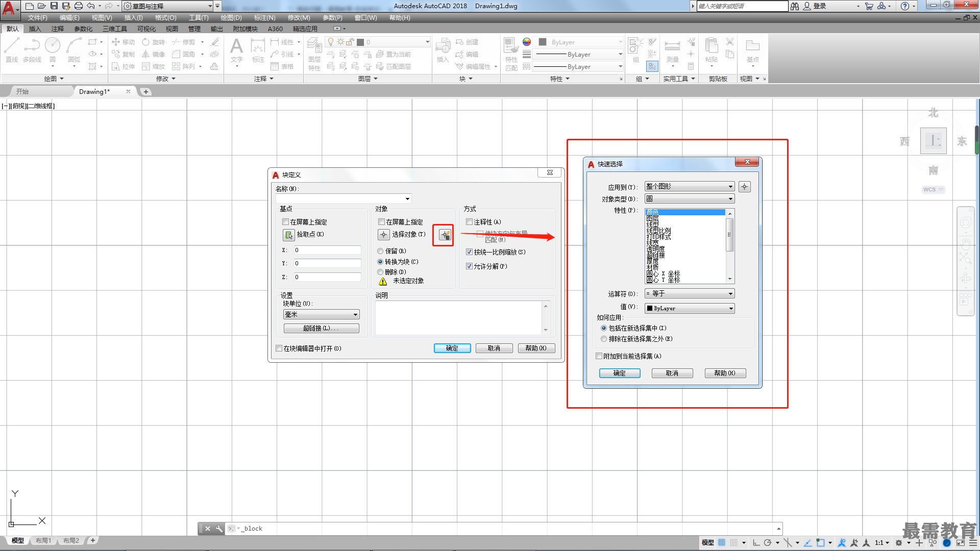Open Object type (圆) dropdown

coord(689,199)
